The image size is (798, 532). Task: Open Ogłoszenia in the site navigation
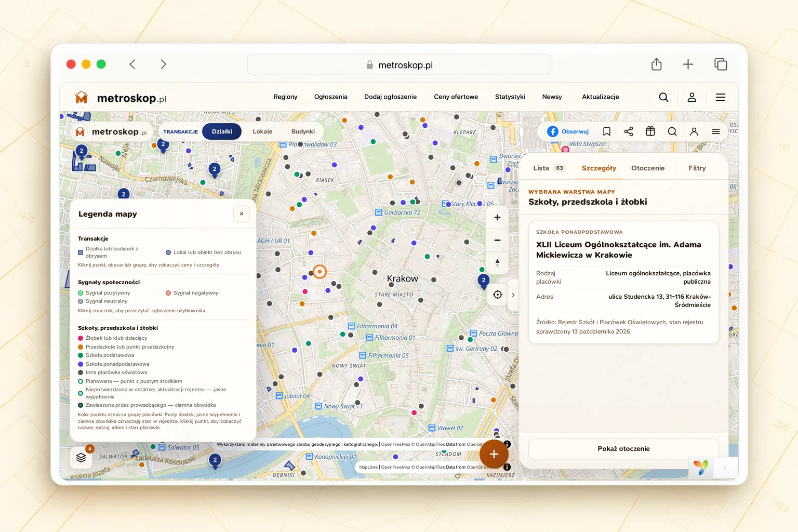[331, 97]
